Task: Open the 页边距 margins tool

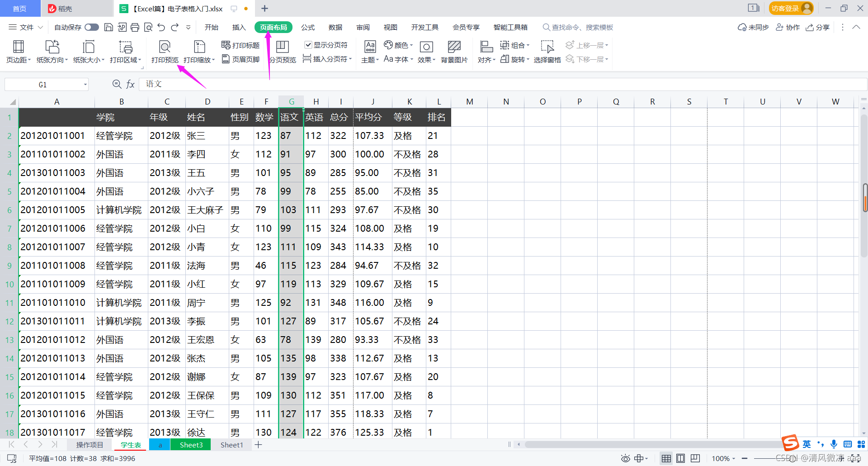Action: click(19, 51)
